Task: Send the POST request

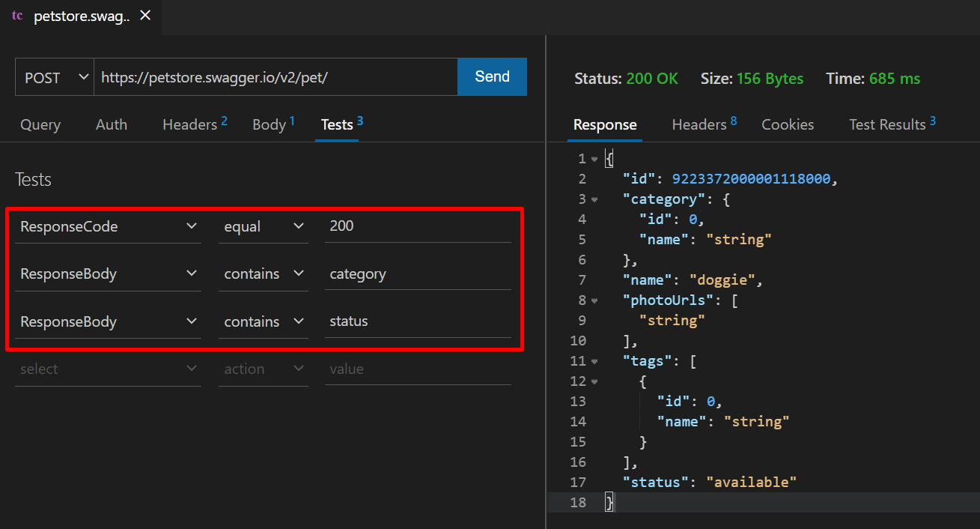Action: coord(492,77)
